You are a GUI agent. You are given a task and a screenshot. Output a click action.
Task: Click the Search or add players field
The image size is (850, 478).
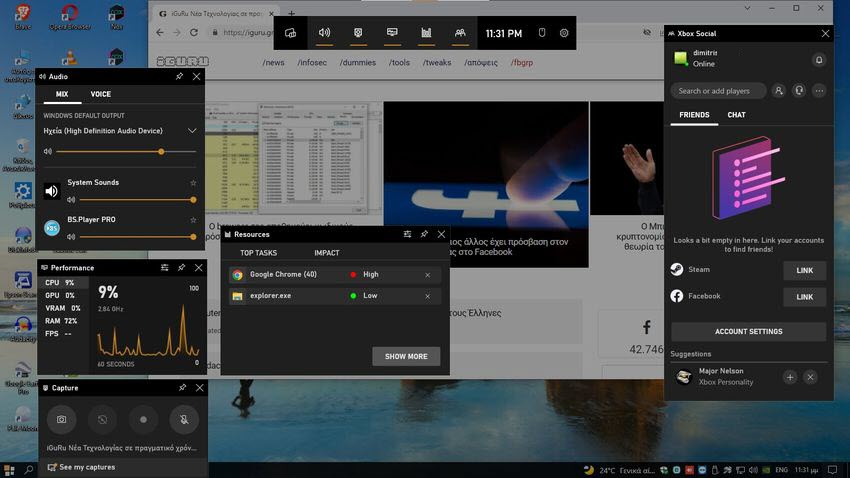click(718, 91)
